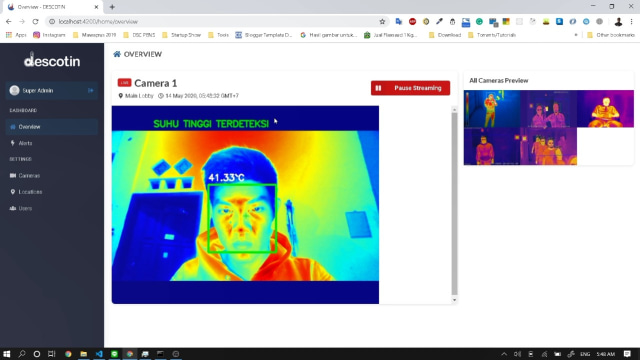Open Windows search from taskbar

(22, 354)
